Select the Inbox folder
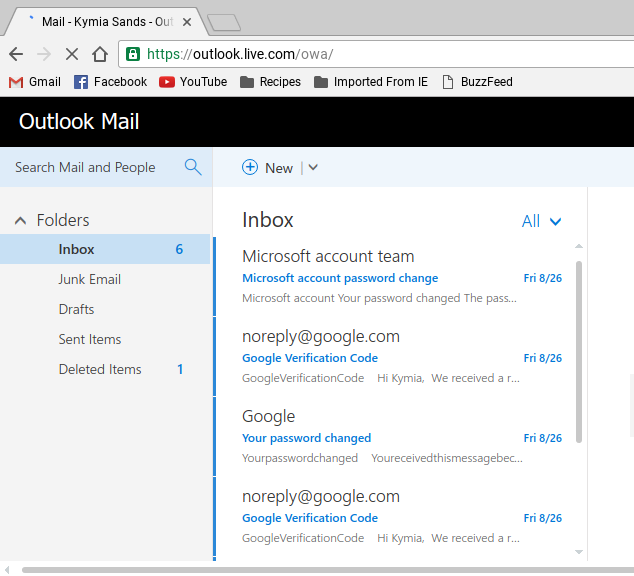The image size is (634, 576). (105, 249)
